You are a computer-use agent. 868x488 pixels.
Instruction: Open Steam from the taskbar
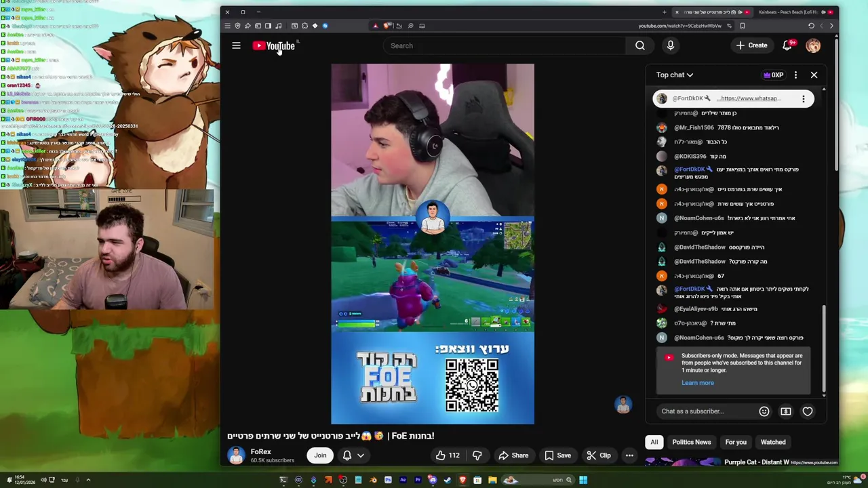click(448, 480)
